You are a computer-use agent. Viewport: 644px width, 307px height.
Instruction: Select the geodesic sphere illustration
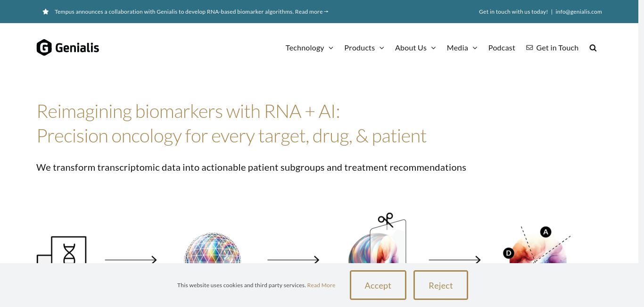coord(212,248)
